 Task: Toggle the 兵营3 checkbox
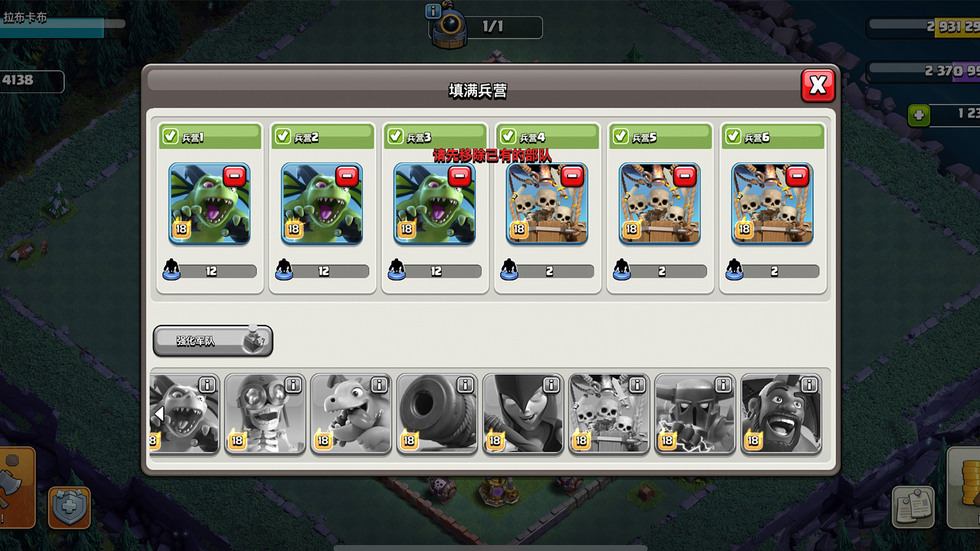coord(396,136)
